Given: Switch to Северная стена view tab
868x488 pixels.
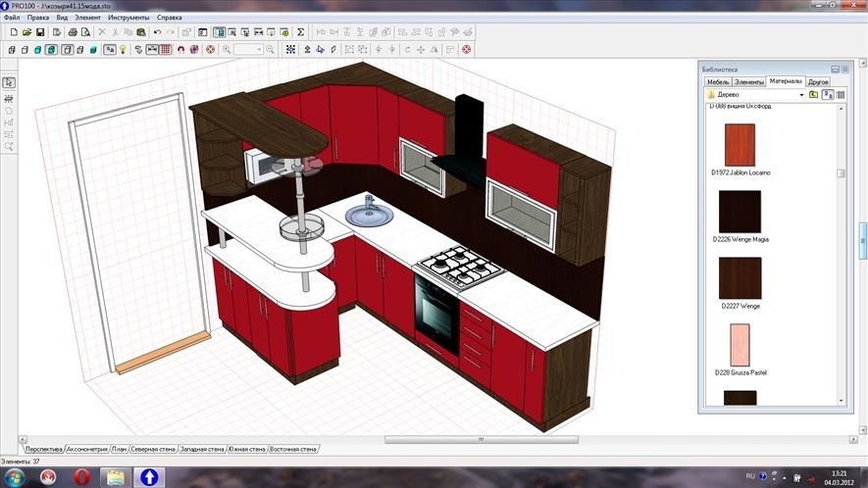Looking at the screenshot, I should 153,449.
